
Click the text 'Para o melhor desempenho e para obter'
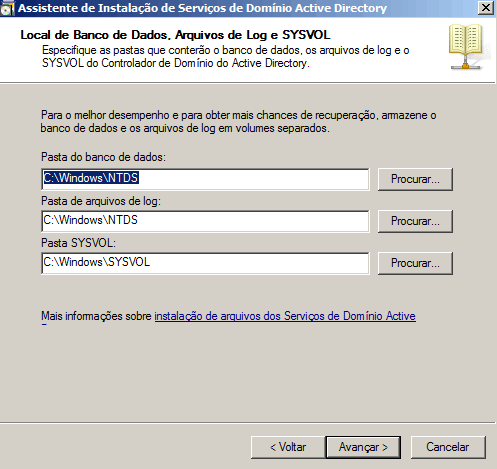click(x=136, y=115)
